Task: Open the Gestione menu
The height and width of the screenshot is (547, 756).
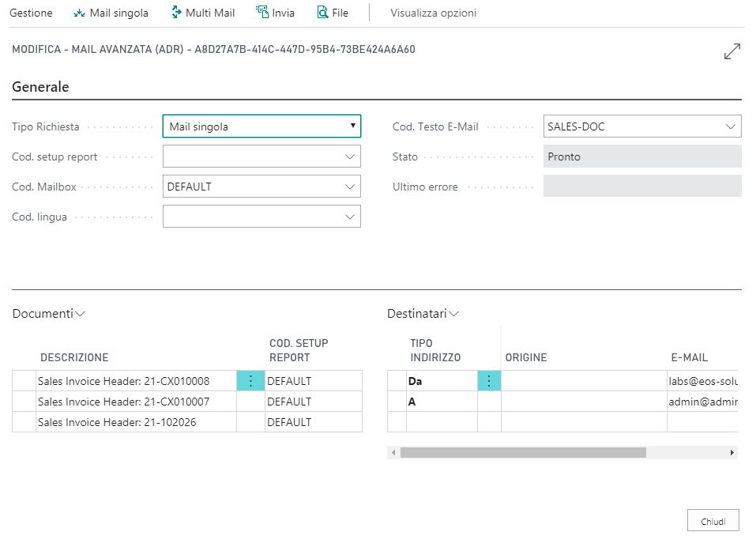Action: pos(31,13)
